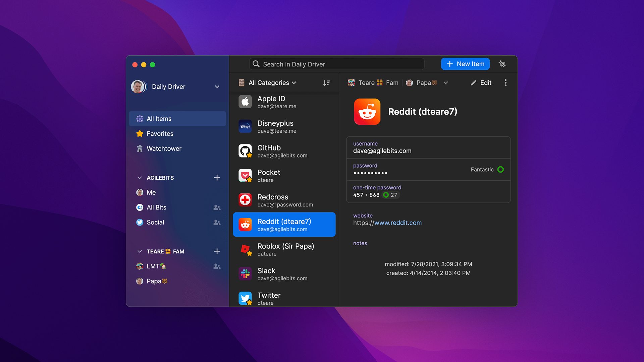The width and height of the screenshot is (644, 362).
Task: Select Favorites in the sidebar
Action: 160,134
